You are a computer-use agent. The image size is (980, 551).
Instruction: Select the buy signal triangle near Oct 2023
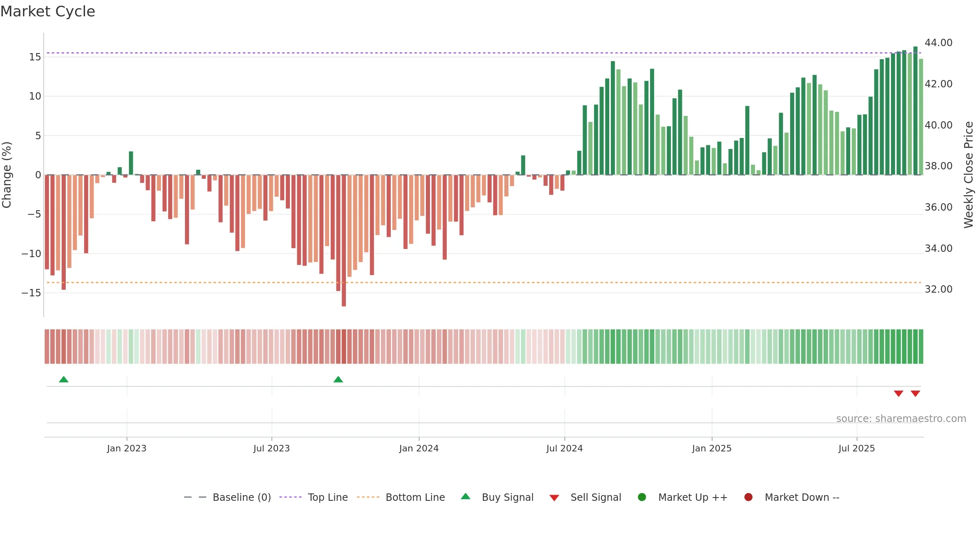(338, 379)
